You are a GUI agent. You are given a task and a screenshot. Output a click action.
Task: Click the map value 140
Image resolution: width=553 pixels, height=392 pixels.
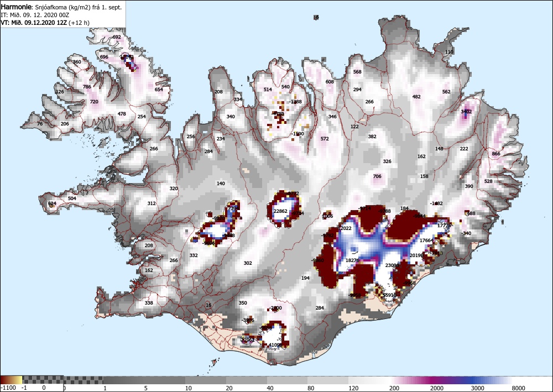pyautogui.click(x=221, y=184)
